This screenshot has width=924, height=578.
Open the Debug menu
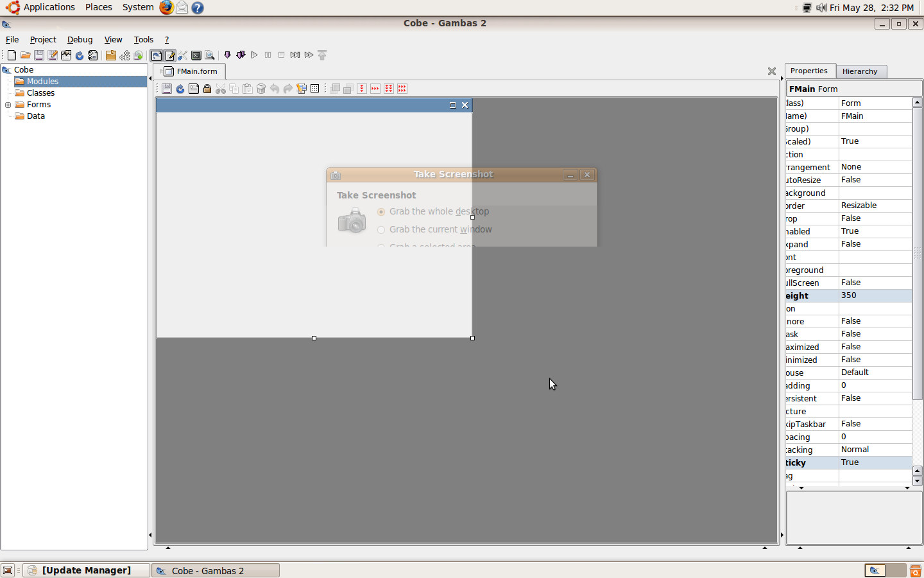pos(80,39)
